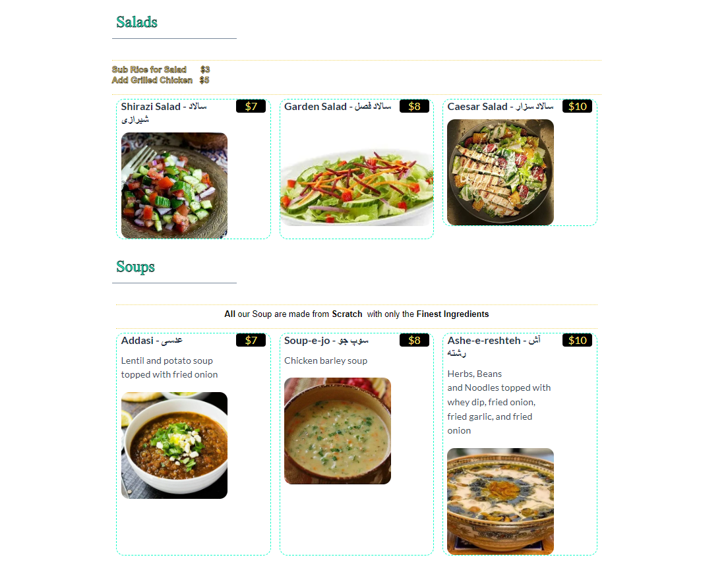Screen dimensions: 728x572
Task: Click the Ashe-e-reshteh item title
Action: (494, 347)
